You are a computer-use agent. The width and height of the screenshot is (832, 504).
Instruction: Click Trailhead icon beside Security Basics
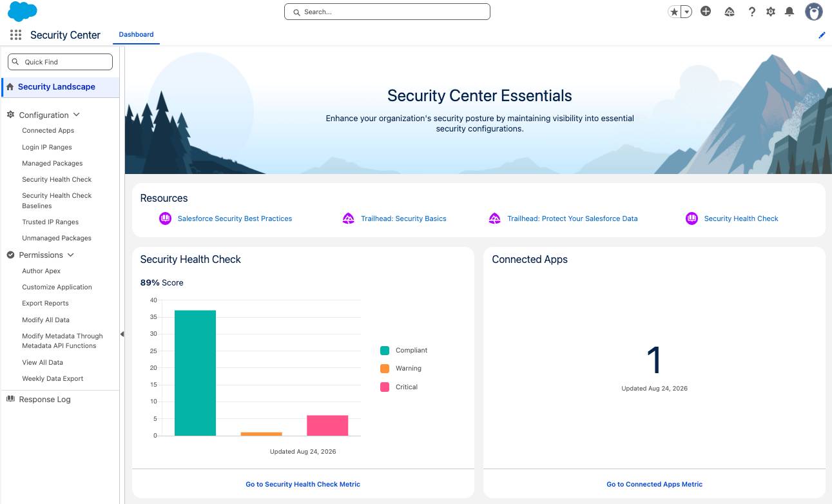(x=349, y=218)
